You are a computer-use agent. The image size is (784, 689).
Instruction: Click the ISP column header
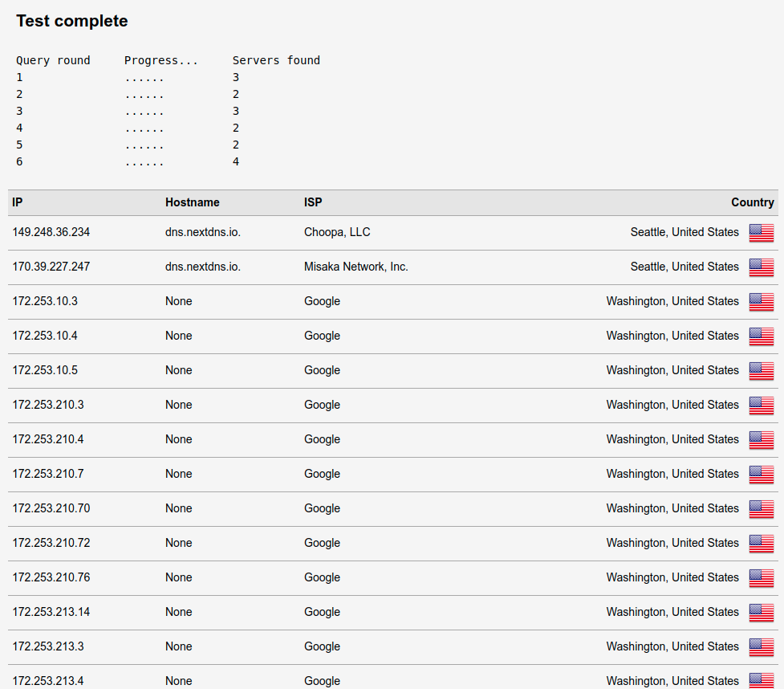click(x=313, y=202)
